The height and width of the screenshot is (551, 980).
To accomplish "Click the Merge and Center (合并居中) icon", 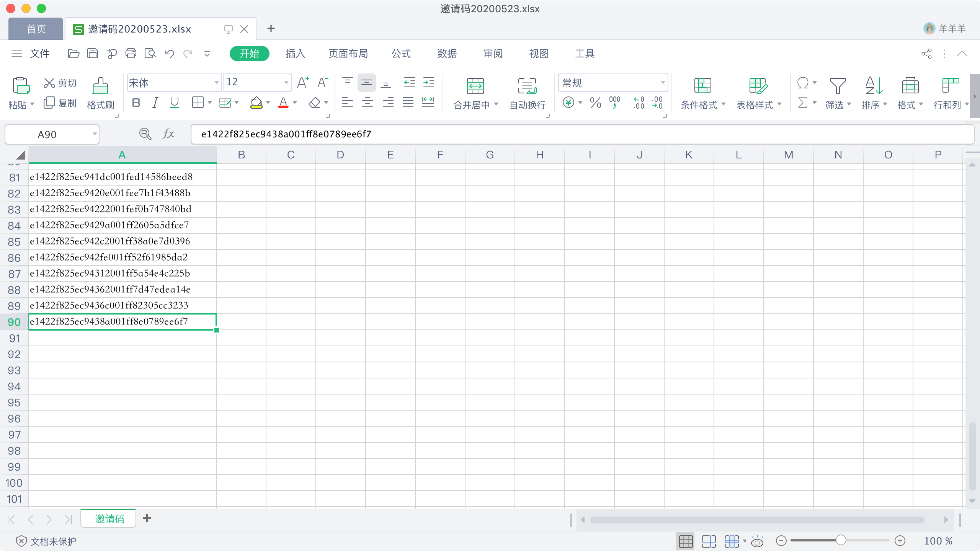I will pyautogui.click(x=475, y=86).
